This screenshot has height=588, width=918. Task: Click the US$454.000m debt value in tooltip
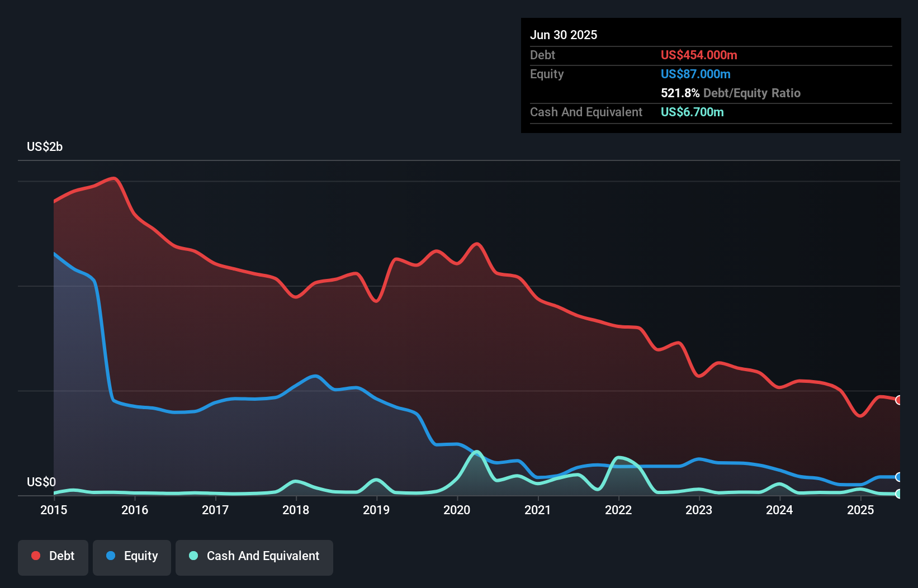click(699, 55)
